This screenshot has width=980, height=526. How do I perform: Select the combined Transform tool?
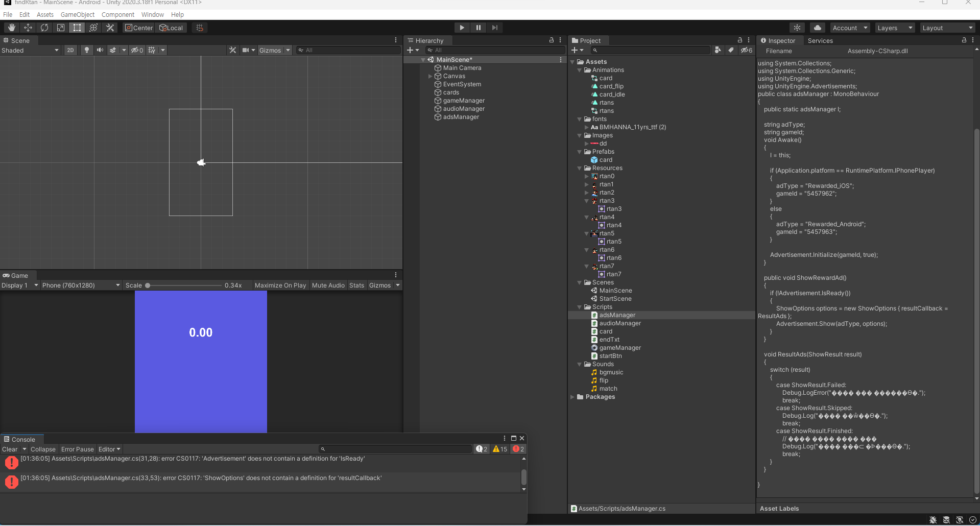93,28
